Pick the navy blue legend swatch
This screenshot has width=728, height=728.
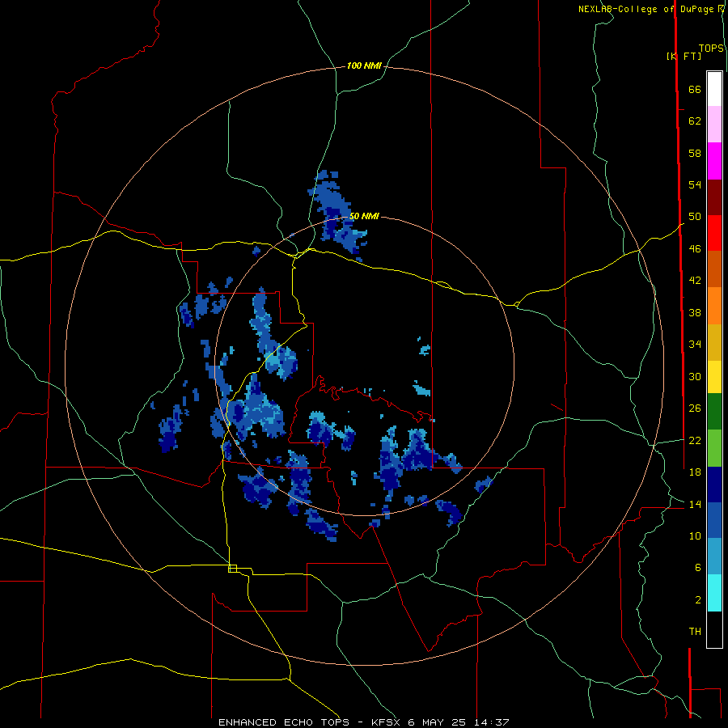tap(714, 485)
